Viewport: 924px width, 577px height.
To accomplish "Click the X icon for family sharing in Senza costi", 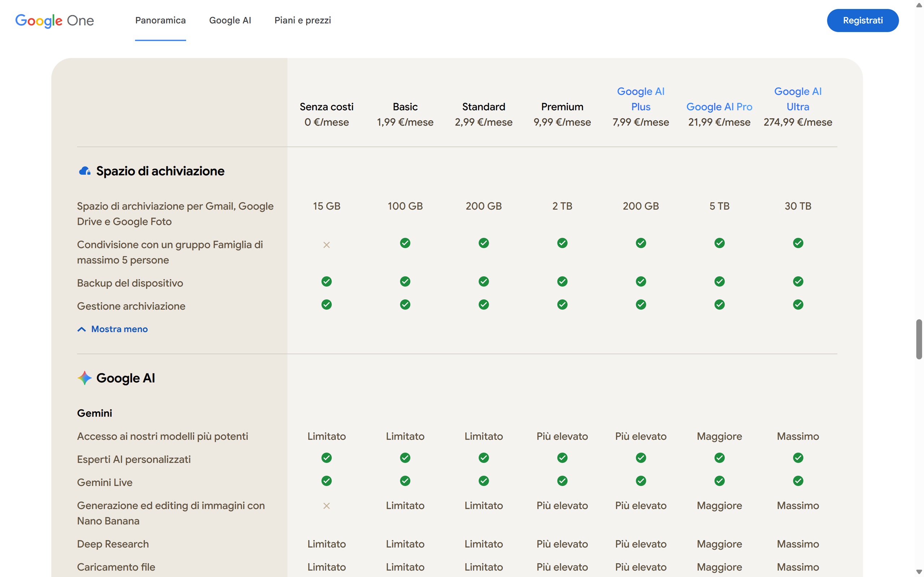I will pyautogui.click(x=326, y=245).
